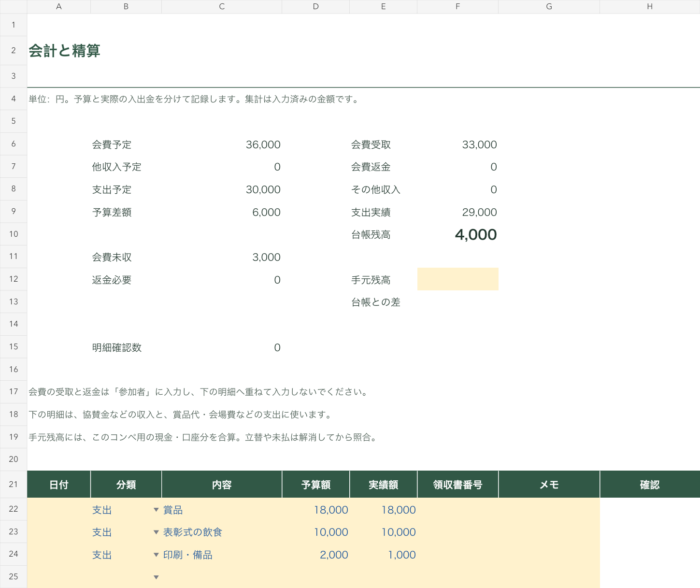This screenshot has width=700, height=588.
Task: Select the 会費予定 value 36,000
Action: pos(263,144)
